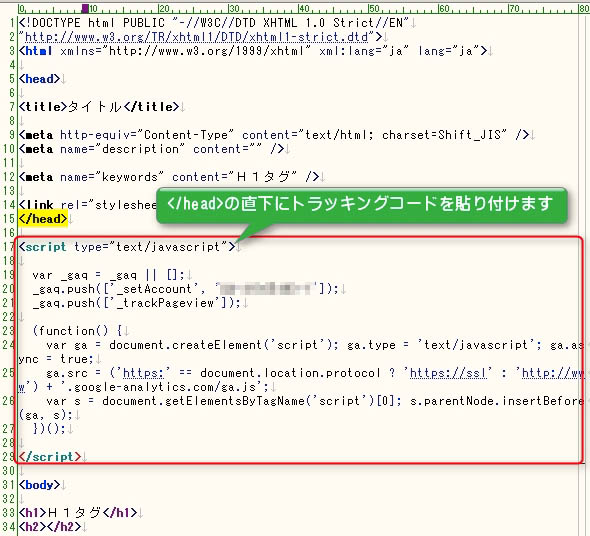Click the meta keywords line with H１タグ
Viewport: 590px width, 536px height.
coord(169,177)
